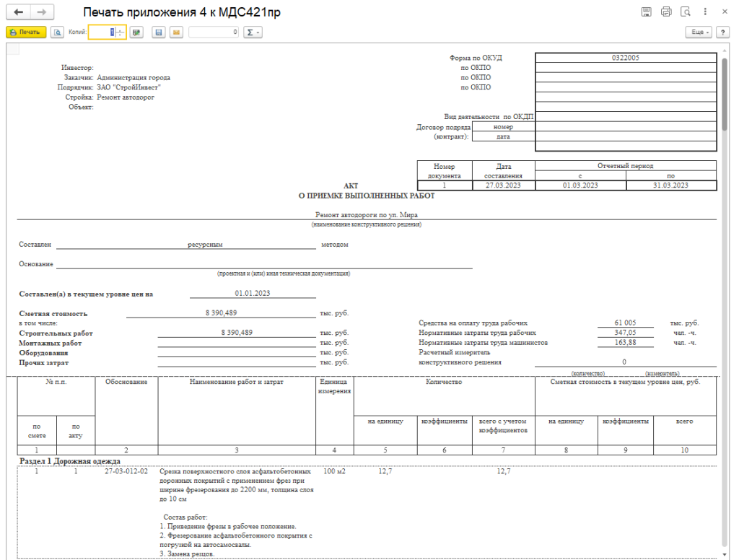739x560 pixels.
Task: Adjust copies count with the spinner arrows
Action: (120, 32)
